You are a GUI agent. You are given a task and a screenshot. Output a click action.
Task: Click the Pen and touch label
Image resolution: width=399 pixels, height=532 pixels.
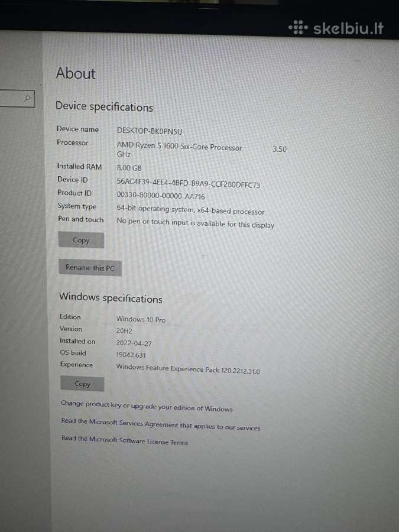click(x=81, y=219)
